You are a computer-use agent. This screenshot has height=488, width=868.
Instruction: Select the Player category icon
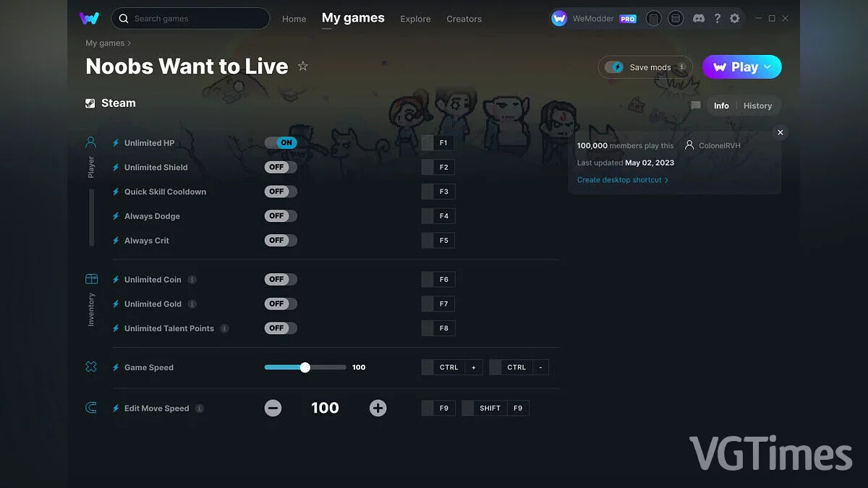[91, 142]
